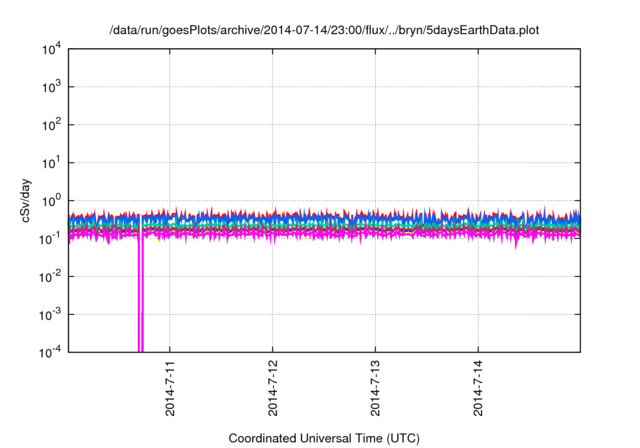640x448 pixels.
Task: Click the Coordinated Universal Time (UTC) label
Action: coord(324,438)
